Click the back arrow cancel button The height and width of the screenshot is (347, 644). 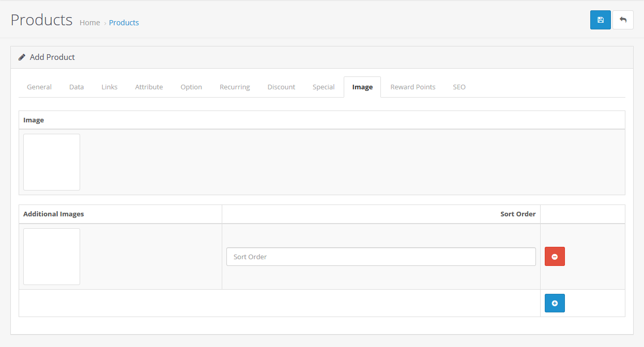coord(623,20)
